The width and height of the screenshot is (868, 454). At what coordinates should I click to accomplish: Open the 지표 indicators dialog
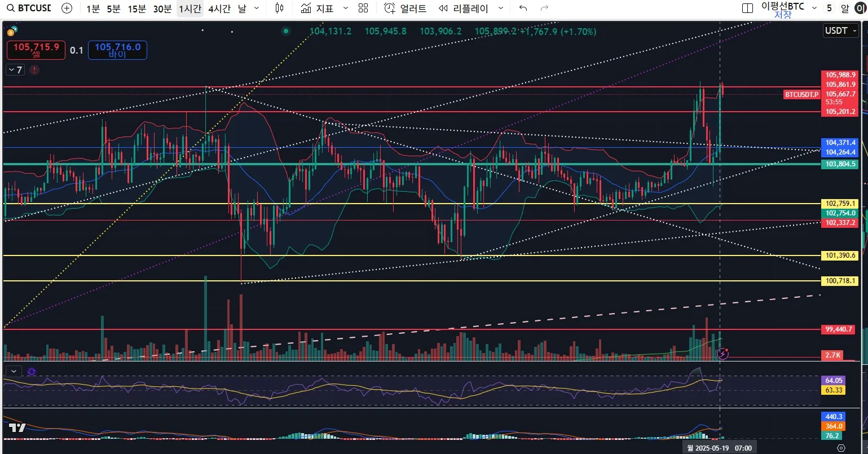317,8
